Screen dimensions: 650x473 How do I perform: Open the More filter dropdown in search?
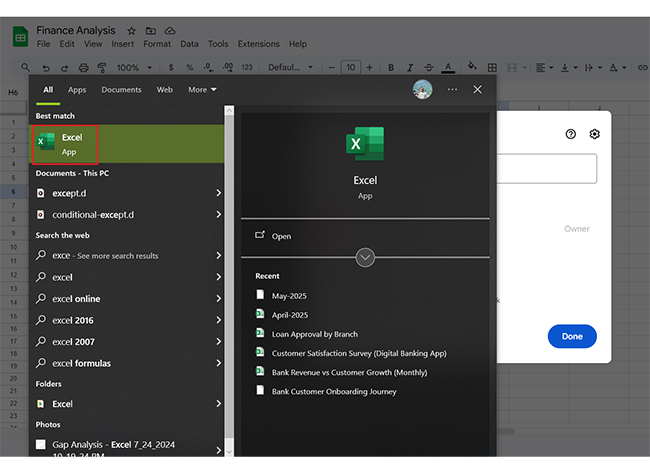click(202, 90)
